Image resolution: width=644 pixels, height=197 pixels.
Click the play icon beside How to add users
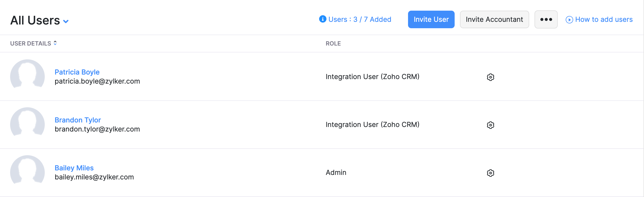click(x=569, y=20)
